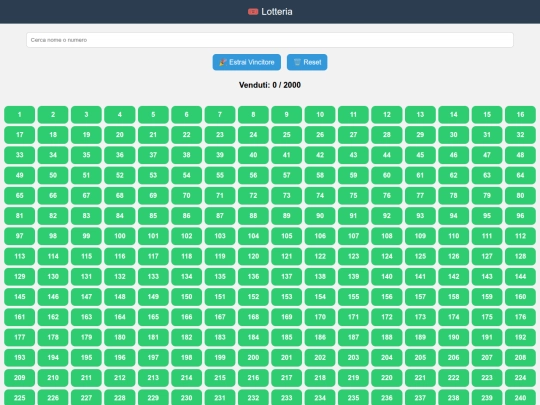Choose ticket number 224
Screen dimensions: 540x405
click(520, 378)
